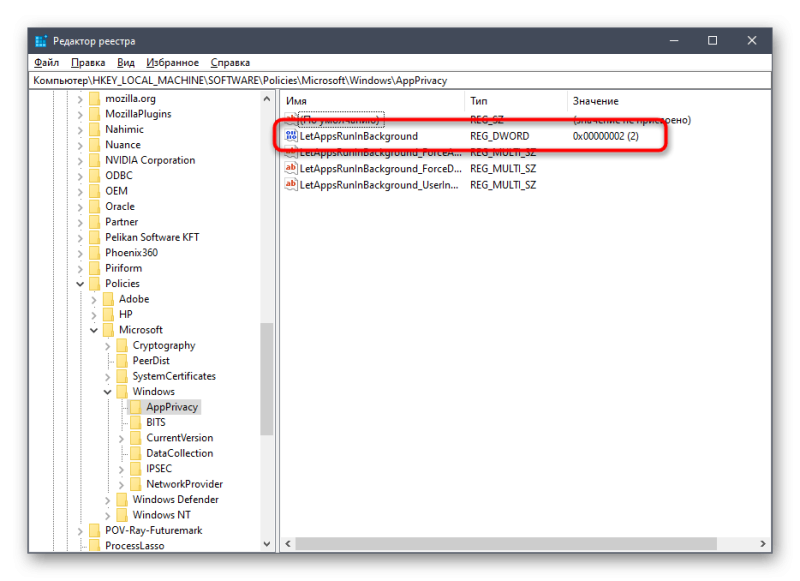The height and width of the screenshot is (581, 800).
Task: Click the Cryptography folder icon
Action: point(122,345)
